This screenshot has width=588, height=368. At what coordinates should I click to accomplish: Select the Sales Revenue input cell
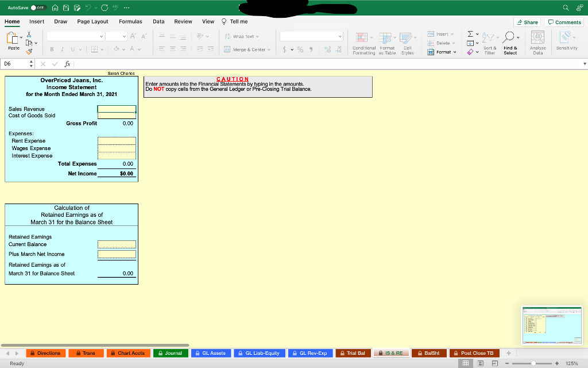point(117,109)
